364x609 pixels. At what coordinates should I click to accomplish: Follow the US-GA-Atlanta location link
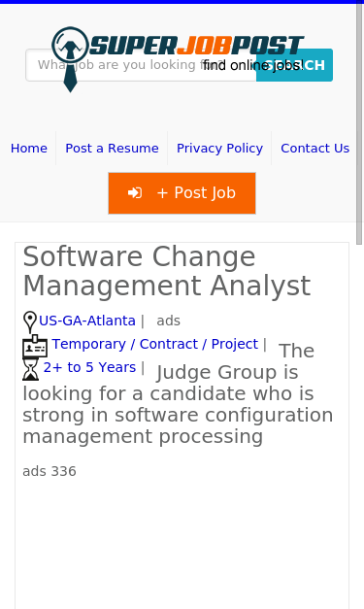87,321
